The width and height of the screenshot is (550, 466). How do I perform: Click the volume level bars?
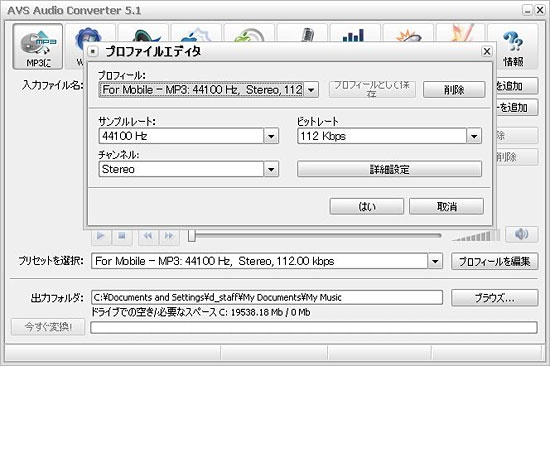[476, 236]
